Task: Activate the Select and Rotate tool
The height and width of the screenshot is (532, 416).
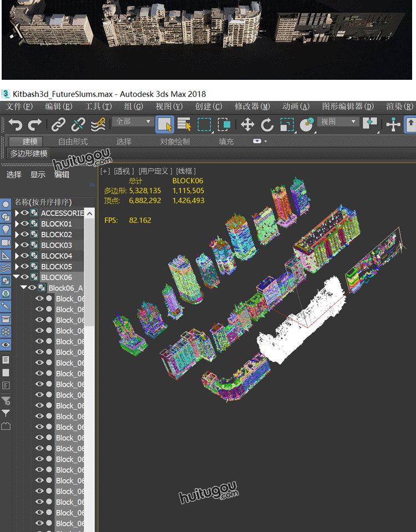Action: tap(267, 125)
